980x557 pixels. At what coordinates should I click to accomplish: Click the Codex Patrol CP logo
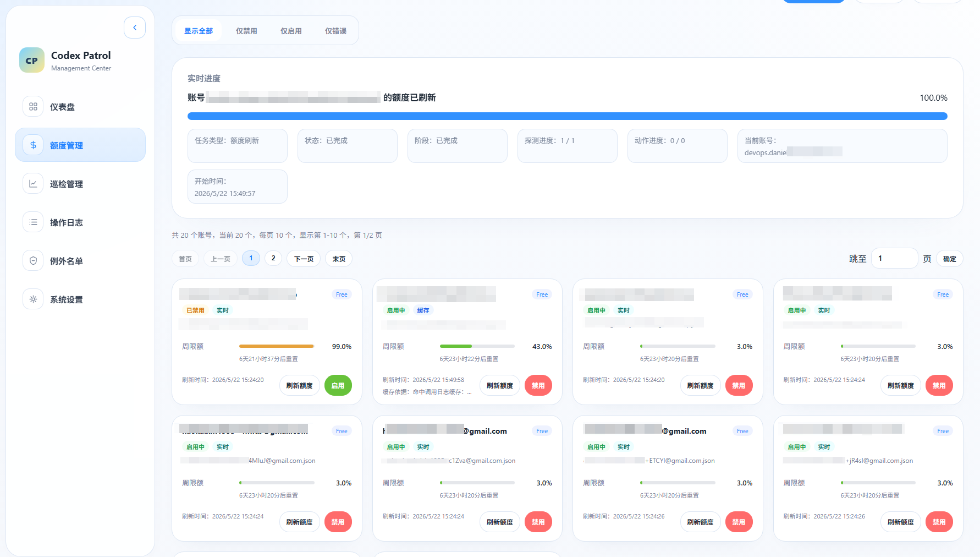[x=32, y=60]
